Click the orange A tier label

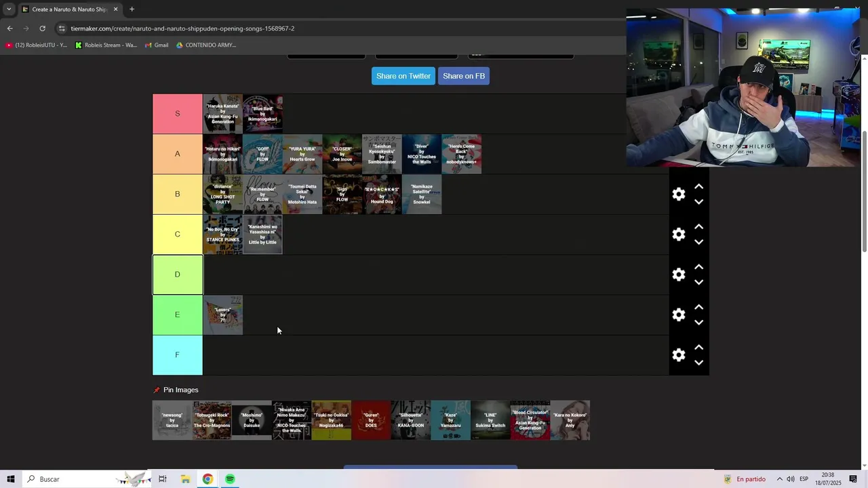click(x=178, y=154)
